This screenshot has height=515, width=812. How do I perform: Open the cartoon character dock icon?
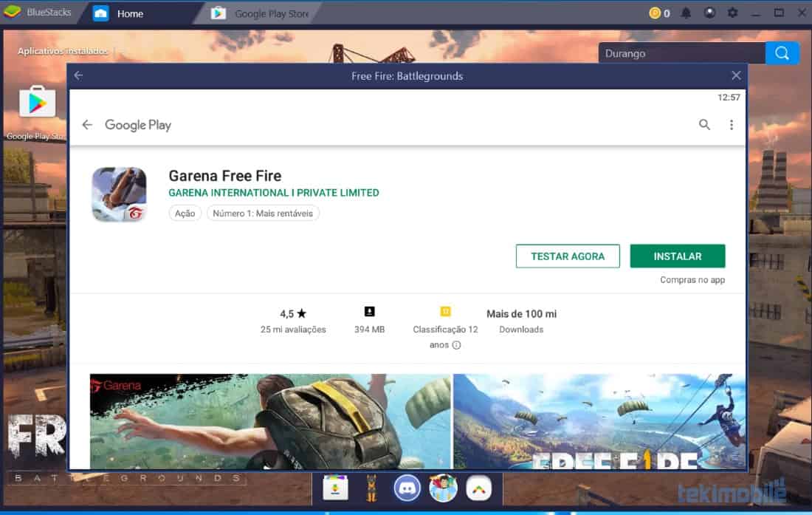pyautogui.click(x=443, y=488)
